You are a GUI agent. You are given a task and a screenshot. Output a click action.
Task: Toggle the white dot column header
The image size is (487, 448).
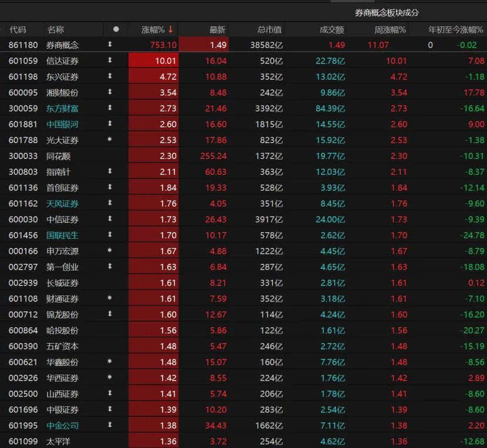(x=116, y=29)
